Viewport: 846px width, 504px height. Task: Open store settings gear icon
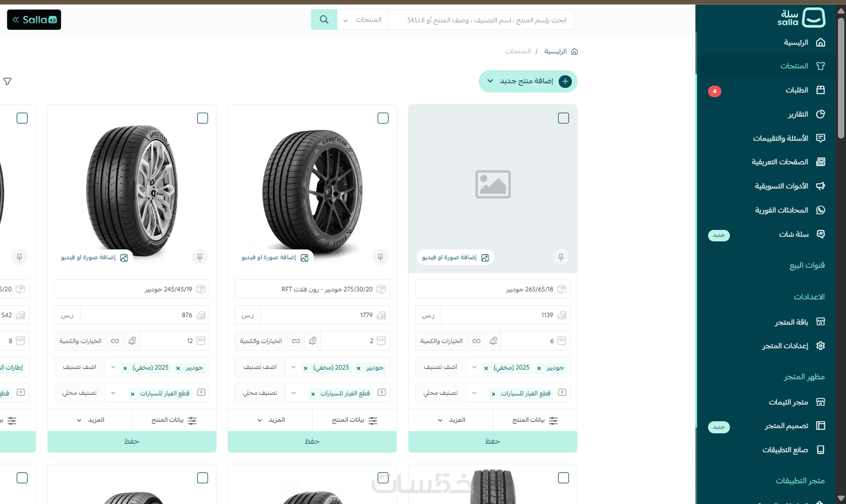click(x=821, y=346)
